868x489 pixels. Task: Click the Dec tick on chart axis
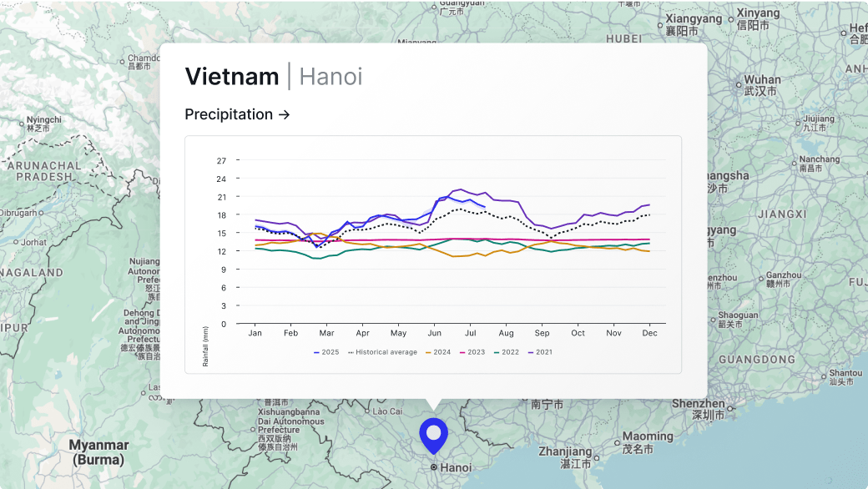click(649, 333)
